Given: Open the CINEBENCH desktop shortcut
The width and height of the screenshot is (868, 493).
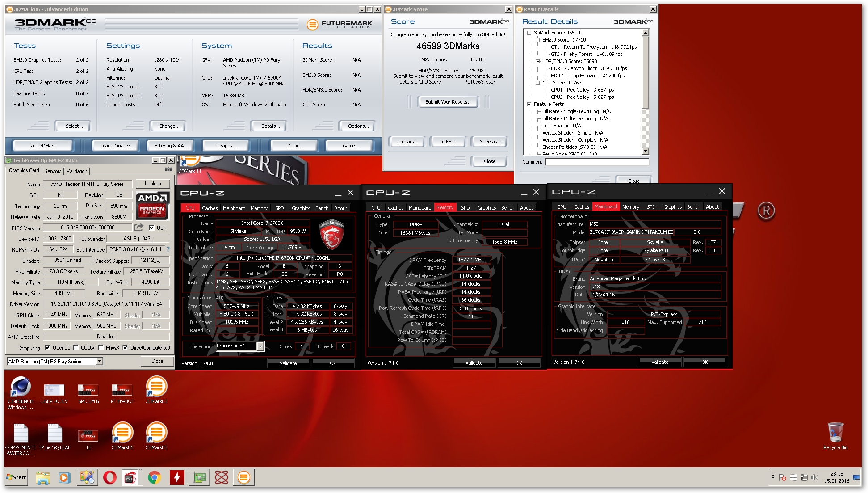Looking at the screenshot, I should (20, 392).
